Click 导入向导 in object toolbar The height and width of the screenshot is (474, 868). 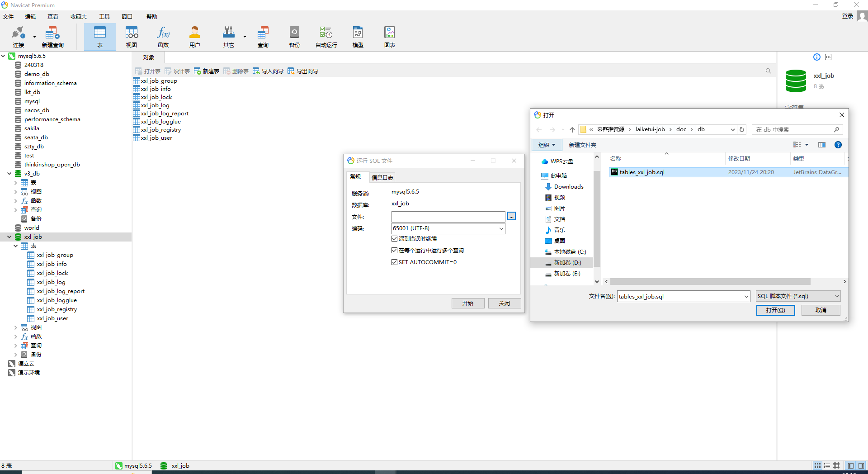coord(268,71)
